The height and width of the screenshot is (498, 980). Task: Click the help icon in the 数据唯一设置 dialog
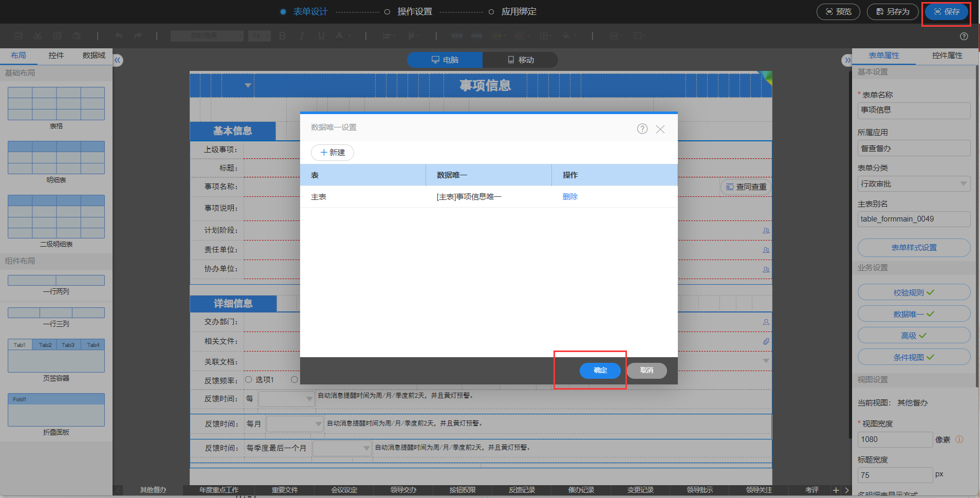642,129
